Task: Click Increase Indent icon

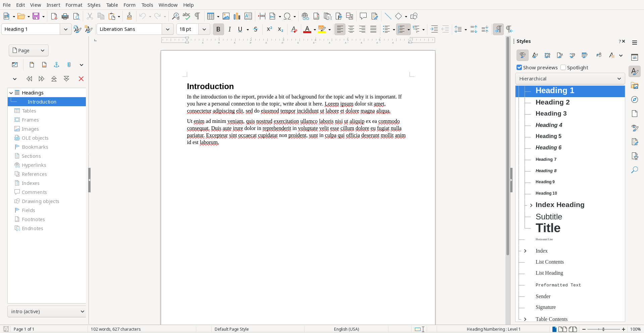Action: pos(434,29)
